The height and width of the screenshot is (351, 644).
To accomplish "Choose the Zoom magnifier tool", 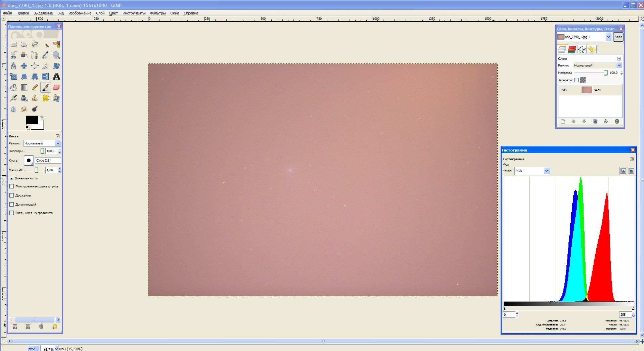I will [56, 55].
